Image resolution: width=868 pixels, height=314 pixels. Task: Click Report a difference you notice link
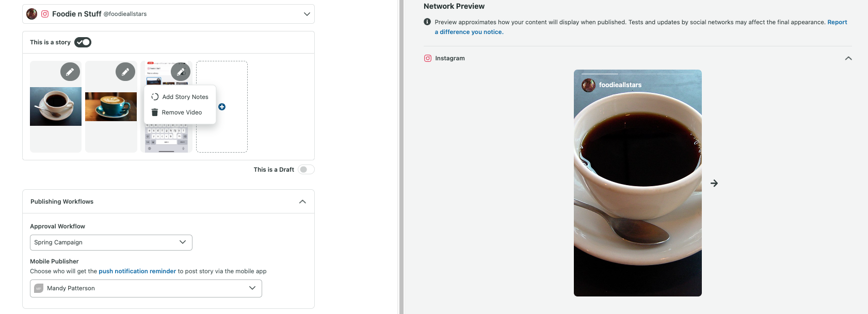coord(469,32)
